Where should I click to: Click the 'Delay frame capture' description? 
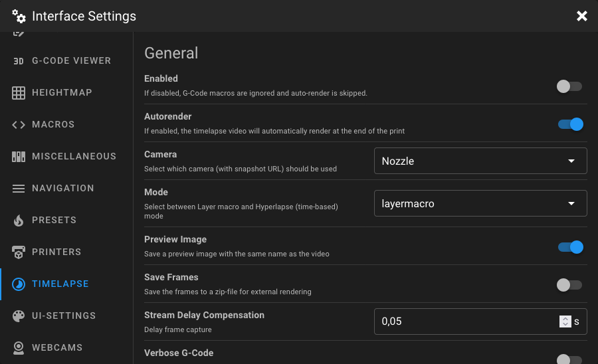pos(177,329)
